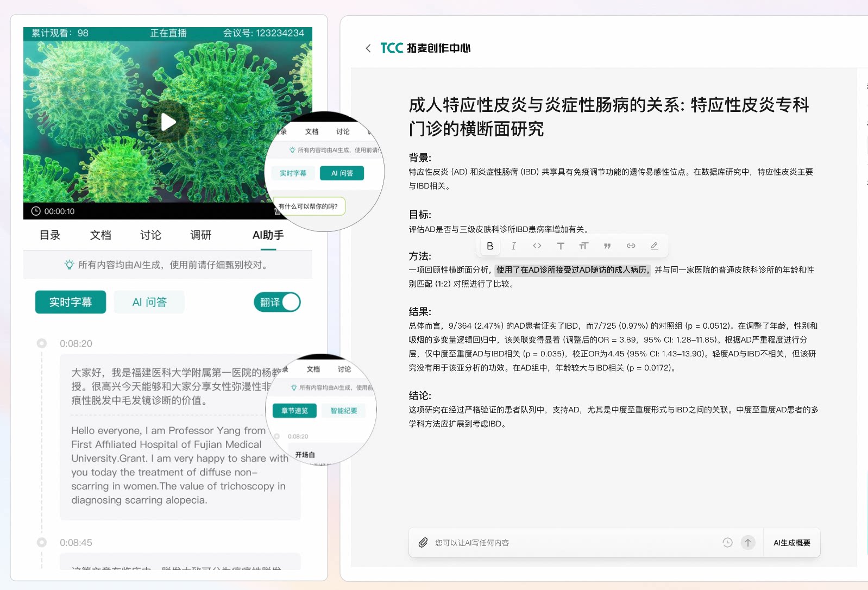Viewport: 868px width, 590px height.
Task: Click the 章节速览 button in the magnified circle
Action: point(294,411)
